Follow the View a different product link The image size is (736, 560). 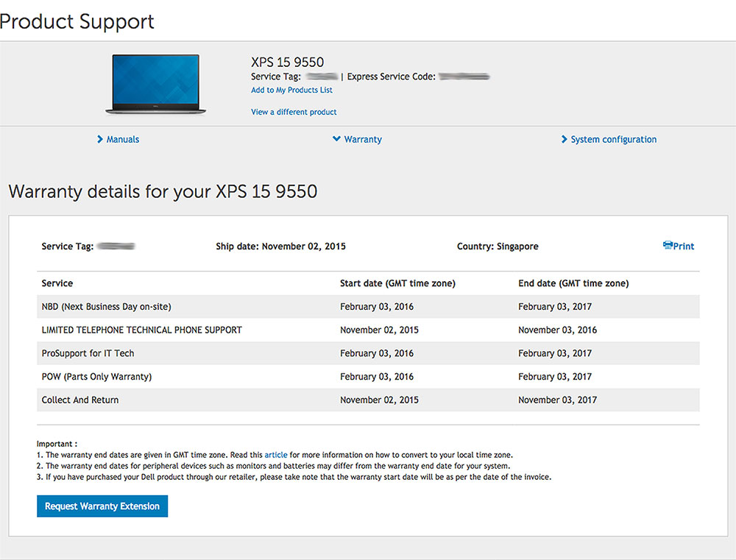click(x=294, y=112)
